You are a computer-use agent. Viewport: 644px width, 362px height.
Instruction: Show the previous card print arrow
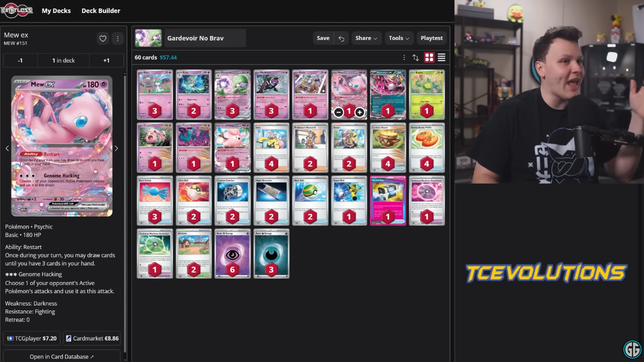[x=7, y=148]
